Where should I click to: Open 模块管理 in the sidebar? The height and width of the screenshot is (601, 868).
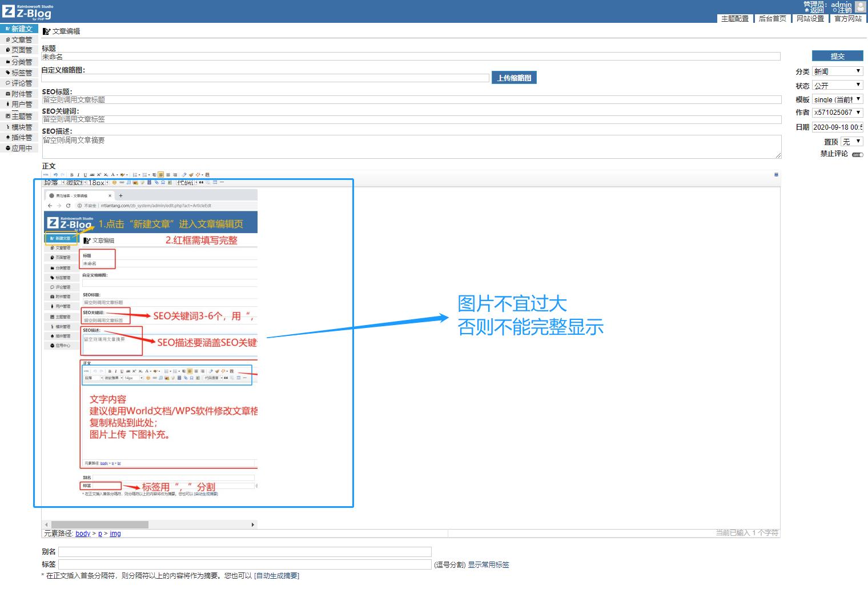click(x=19, y=127)
